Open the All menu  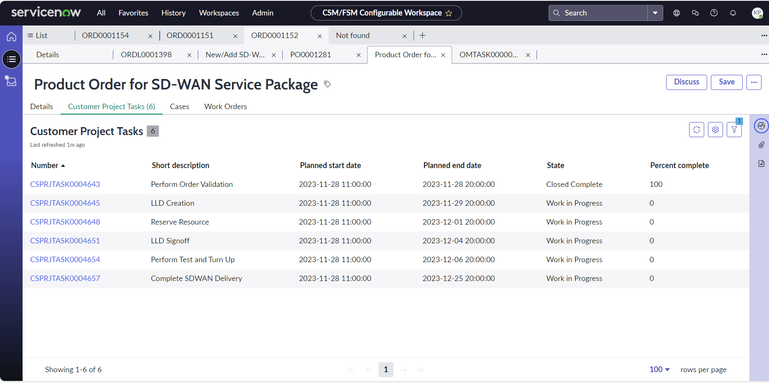(x=101, y=13)
